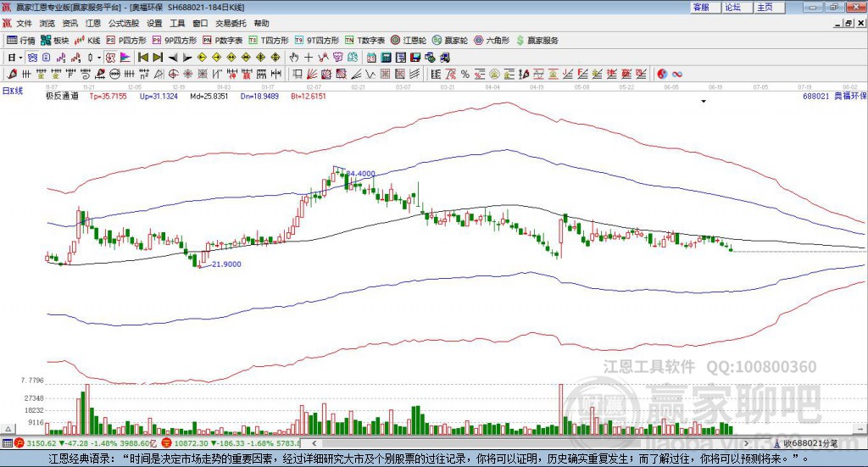Expand the candlestick style dropdown arrow
This screenshot has height=467, width=868.
click(99, 58)
